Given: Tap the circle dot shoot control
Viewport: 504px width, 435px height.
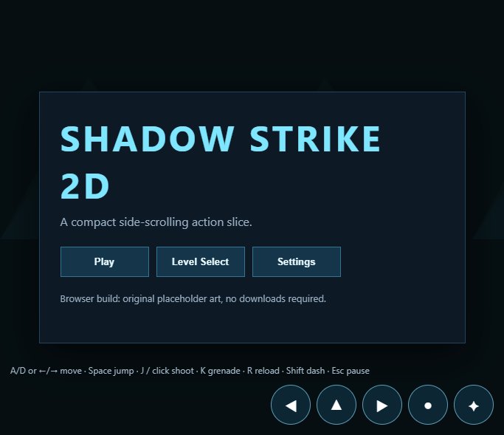Looking at the screenshot, I should click(428, 405).
